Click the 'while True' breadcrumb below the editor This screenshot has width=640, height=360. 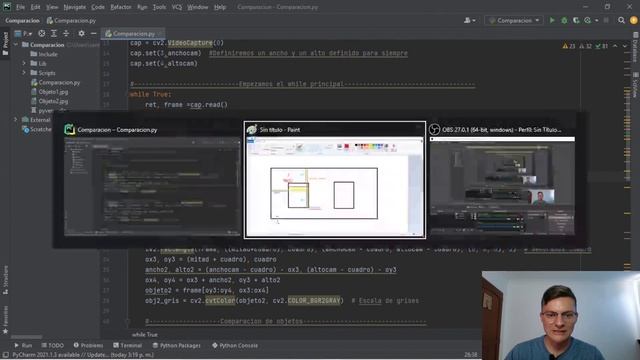(x=145, y=335)
